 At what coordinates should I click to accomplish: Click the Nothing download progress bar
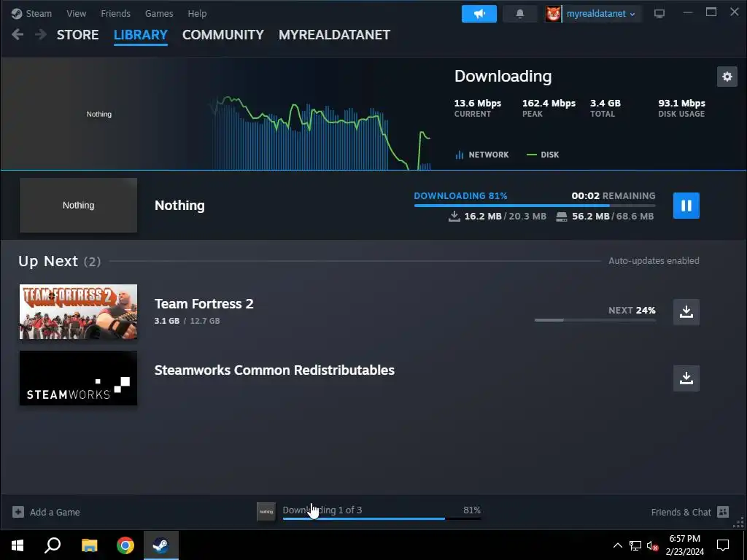(535, 205)
